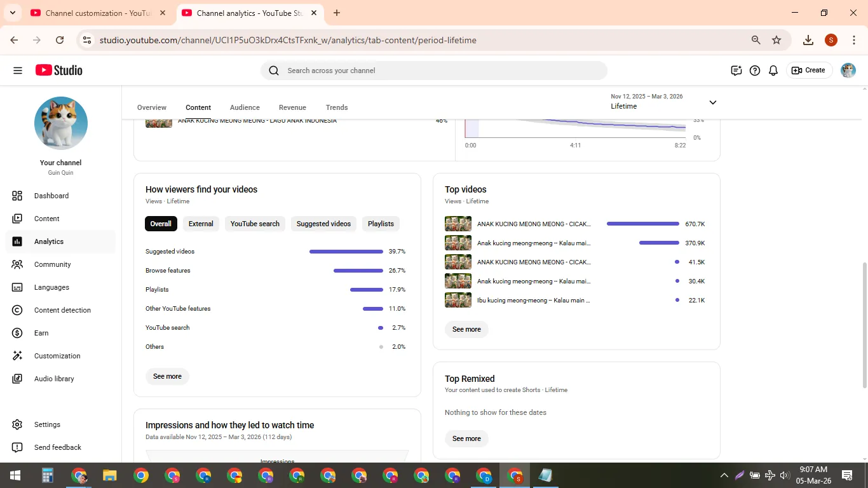868x488 pixels.
Task: Click the Suggested videos 39.7% bar
Action: click(x=346, y=252)
